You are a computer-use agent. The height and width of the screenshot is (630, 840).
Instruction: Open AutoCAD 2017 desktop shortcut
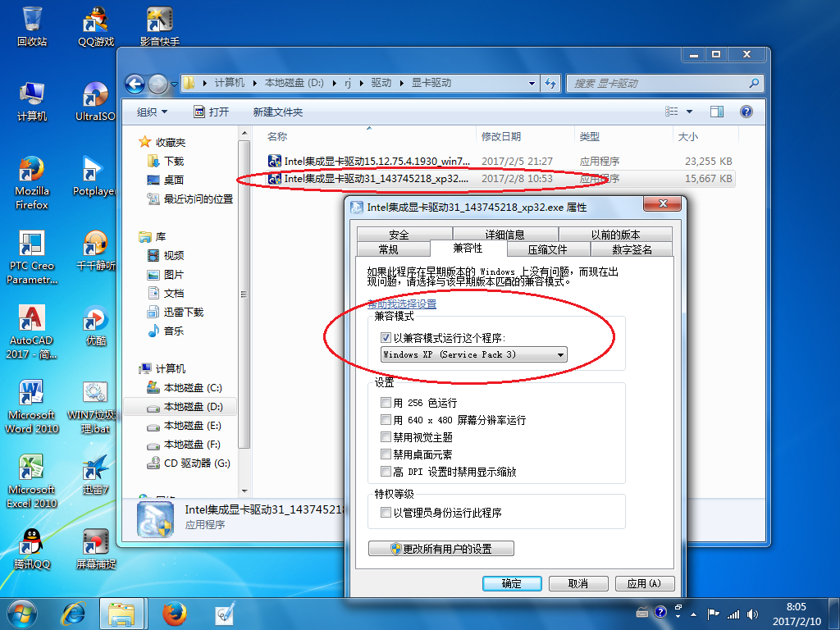coord(32,331)
